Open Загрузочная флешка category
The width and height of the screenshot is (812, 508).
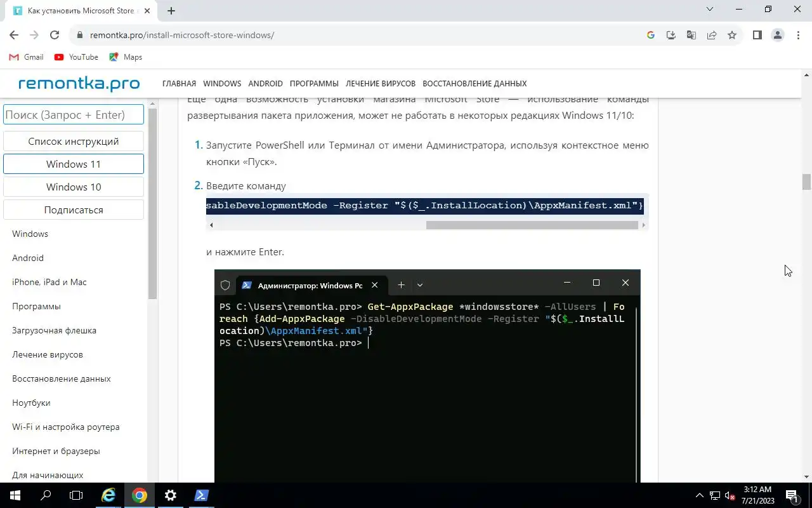tap(54, 330)
